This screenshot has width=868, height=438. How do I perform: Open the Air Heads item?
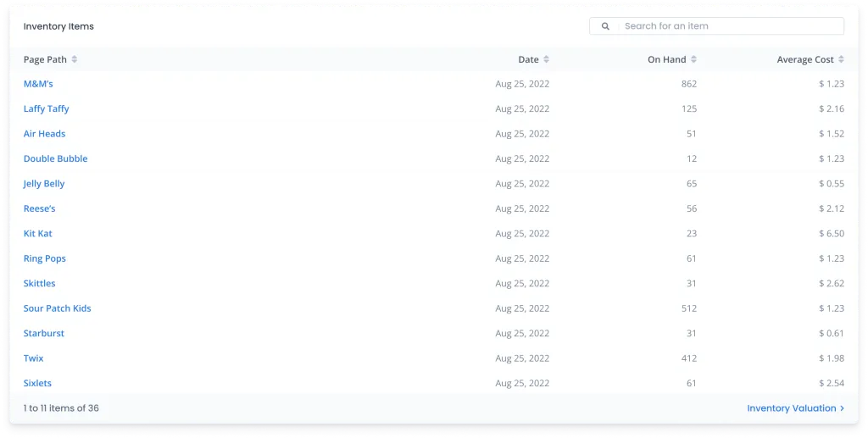coord(44,134)
